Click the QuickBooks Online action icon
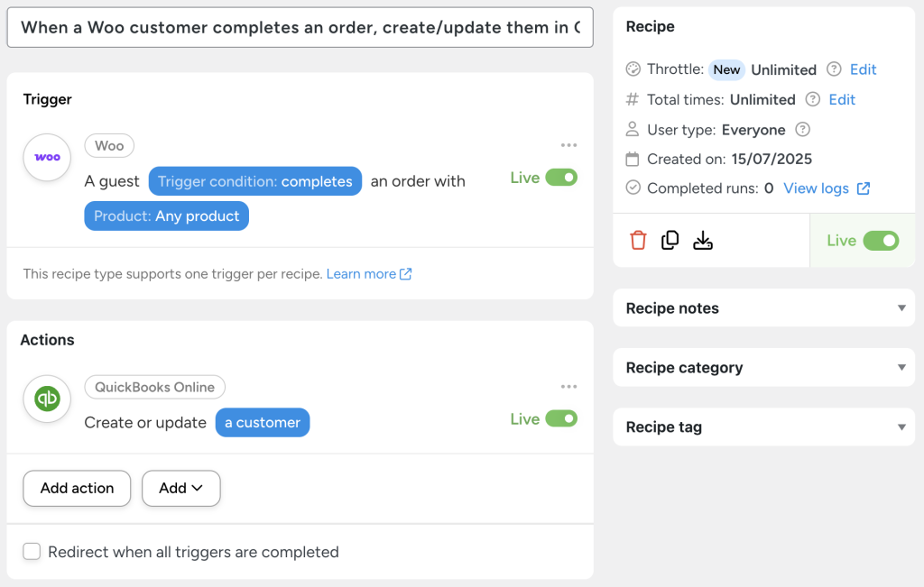The image size is (924, 587). point(46,399)
